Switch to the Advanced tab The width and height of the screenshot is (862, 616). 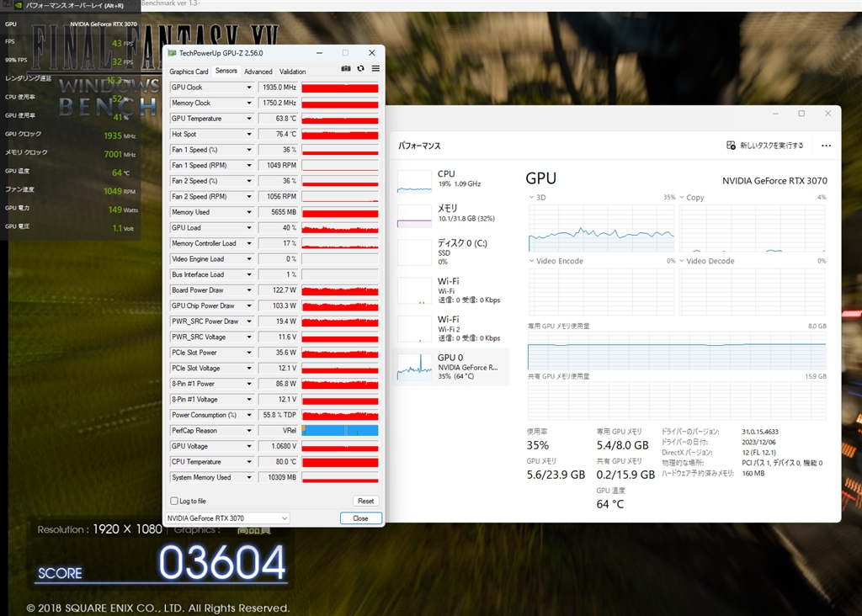(x=258, y=72)
